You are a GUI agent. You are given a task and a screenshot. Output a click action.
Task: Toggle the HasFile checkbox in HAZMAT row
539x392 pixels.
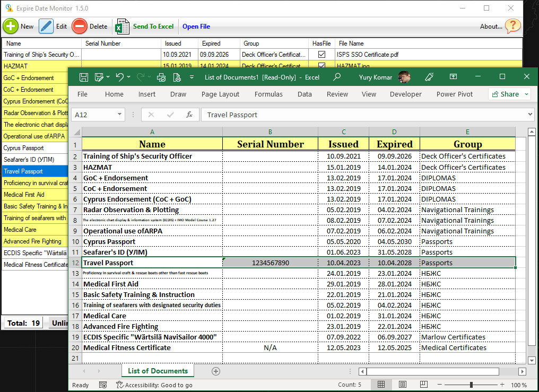coord(321,65)
